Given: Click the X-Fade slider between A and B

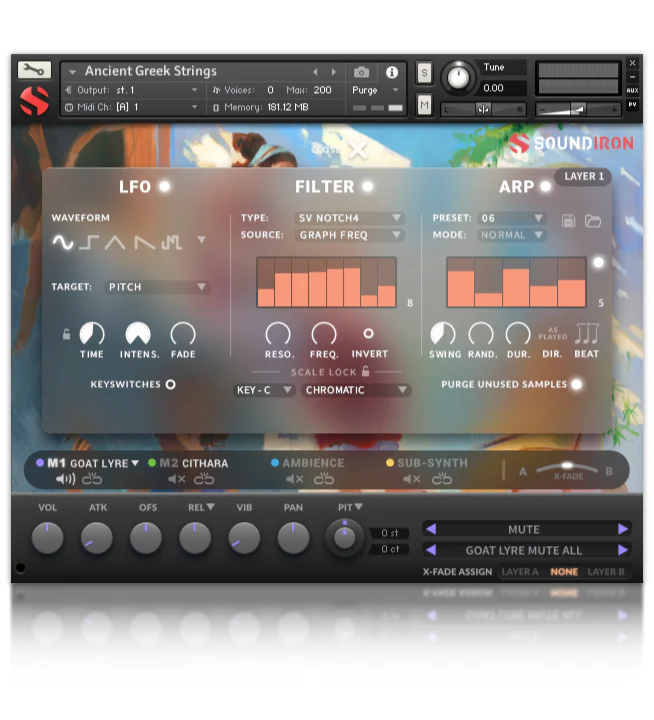Looking at the screenshot, I should [x=567, y=467].
